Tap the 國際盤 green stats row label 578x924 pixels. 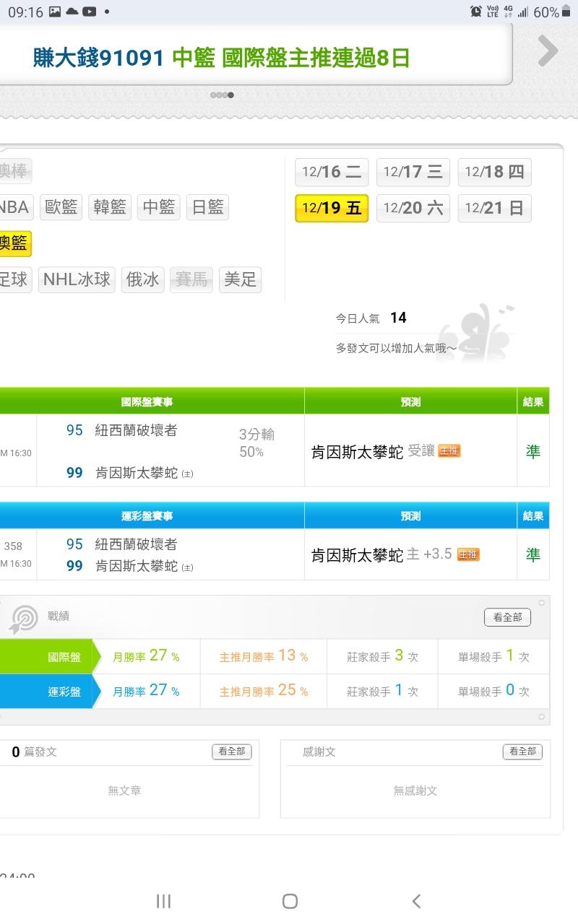64,657
